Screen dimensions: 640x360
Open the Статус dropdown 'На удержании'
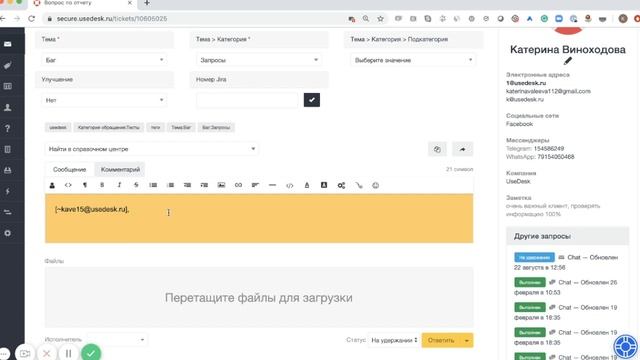[394, 340]
